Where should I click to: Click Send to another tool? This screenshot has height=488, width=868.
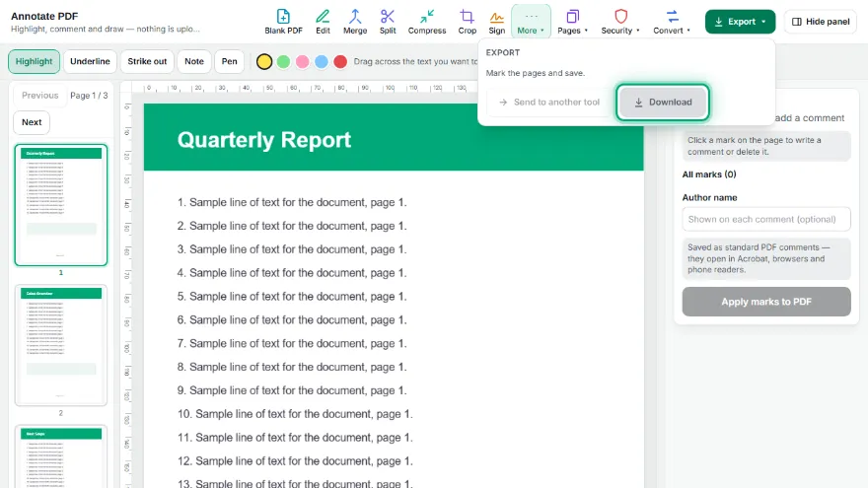tap(549, 102)
